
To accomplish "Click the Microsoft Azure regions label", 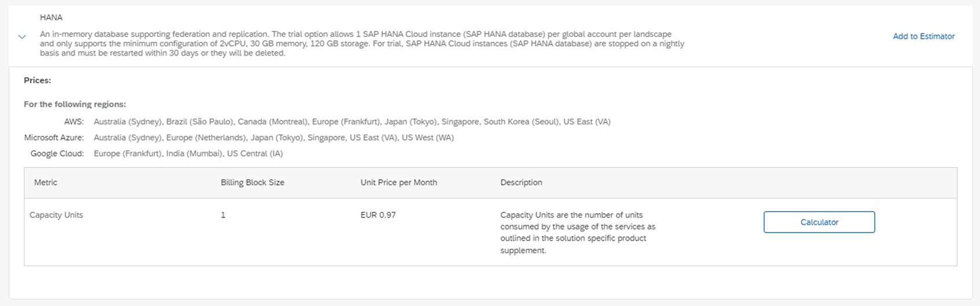I will click(x=54, y=138).
